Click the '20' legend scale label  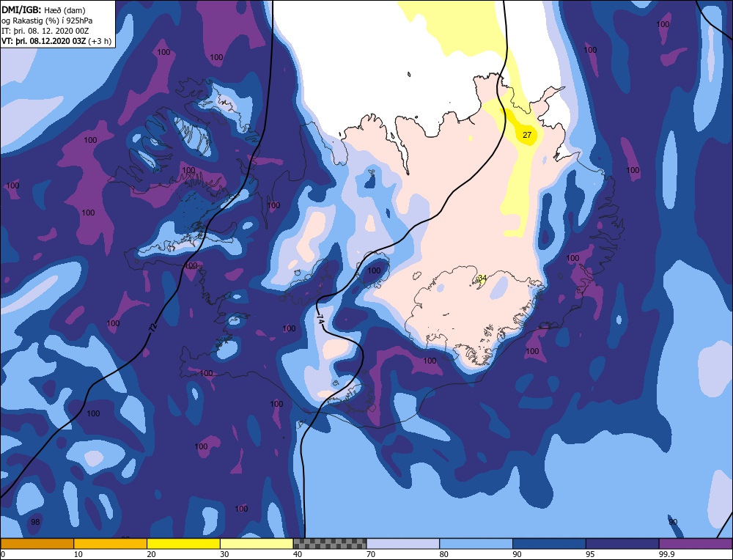pyautogui.click(x=152, y=554)
